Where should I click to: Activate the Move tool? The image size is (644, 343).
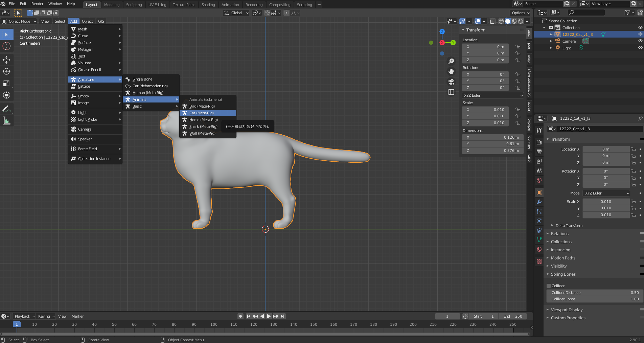point(6,60)
